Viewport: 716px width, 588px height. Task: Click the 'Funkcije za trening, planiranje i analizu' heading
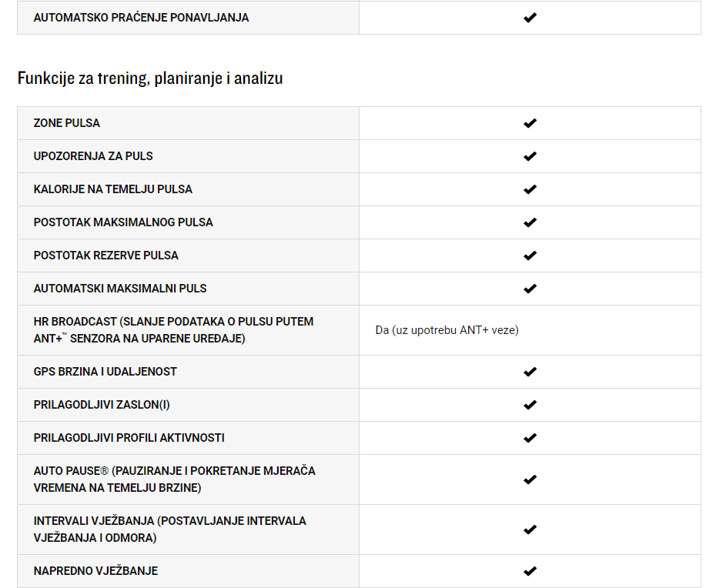pos(150,78)
